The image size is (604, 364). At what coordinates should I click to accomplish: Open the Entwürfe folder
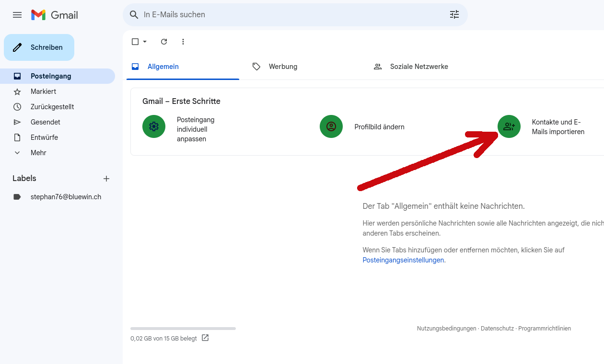click(x=44, y=137)
